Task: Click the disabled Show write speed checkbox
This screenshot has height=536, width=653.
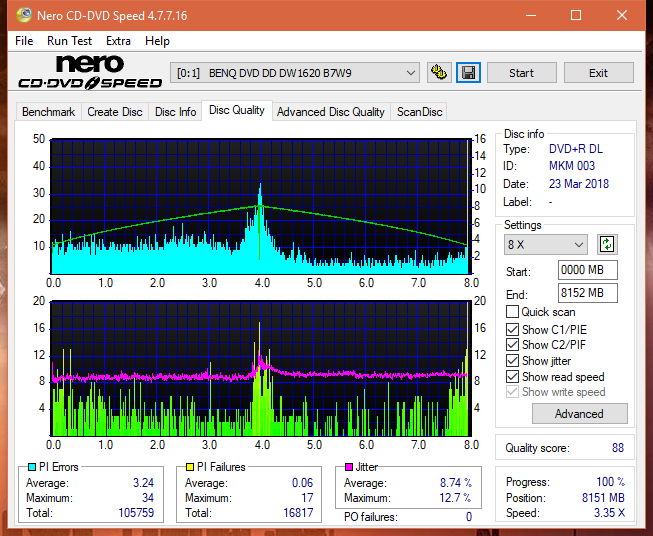Action: (512, 392)
